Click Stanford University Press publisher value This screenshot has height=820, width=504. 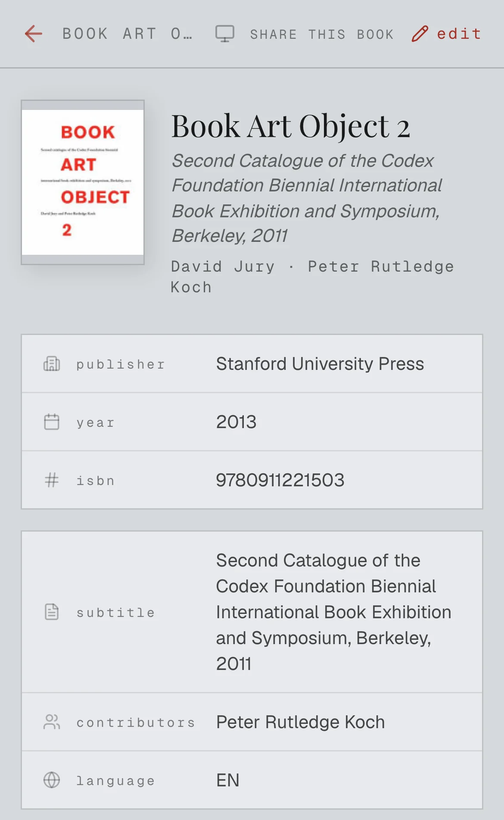point(320,364)
